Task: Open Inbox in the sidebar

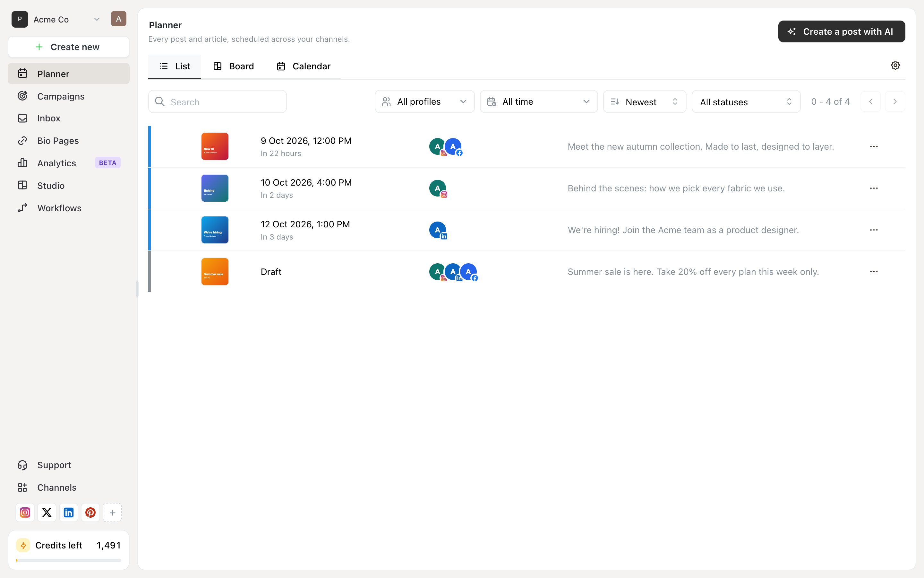Action: tap(69, 118)
